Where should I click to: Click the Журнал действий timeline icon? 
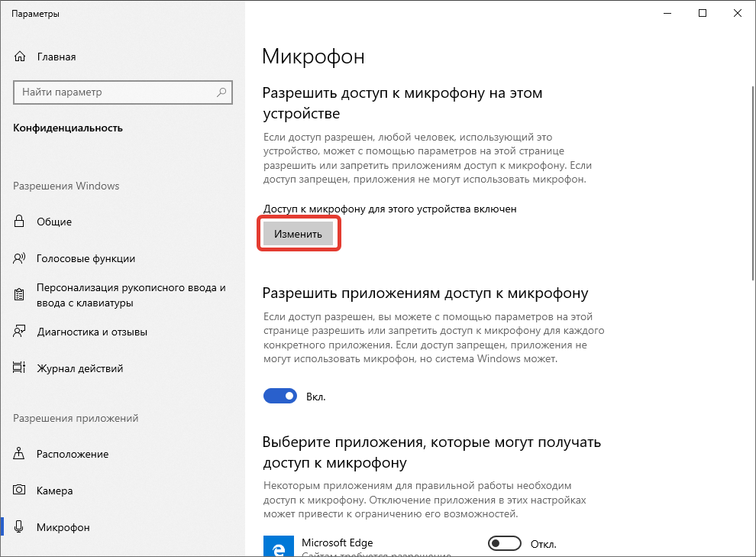20,368
